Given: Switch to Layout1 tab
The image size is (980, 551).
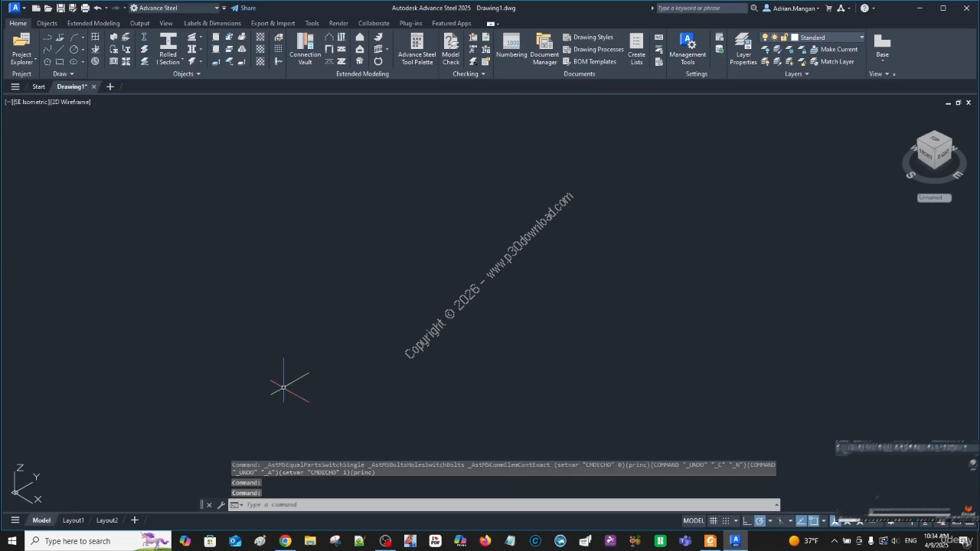Looking at the screenshot, I should tap(73, 521).
